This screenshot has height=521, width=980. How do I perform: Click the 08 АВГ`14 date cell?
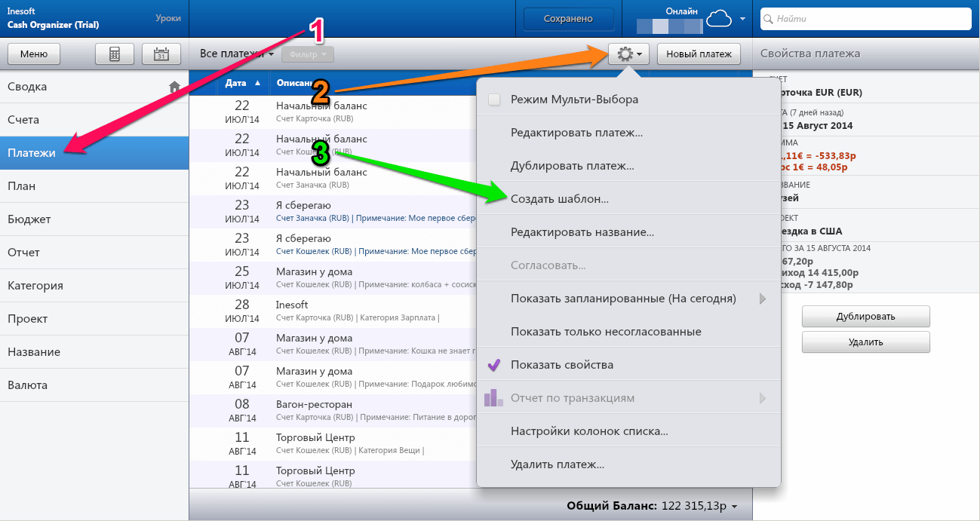click(x=242, y=410)
